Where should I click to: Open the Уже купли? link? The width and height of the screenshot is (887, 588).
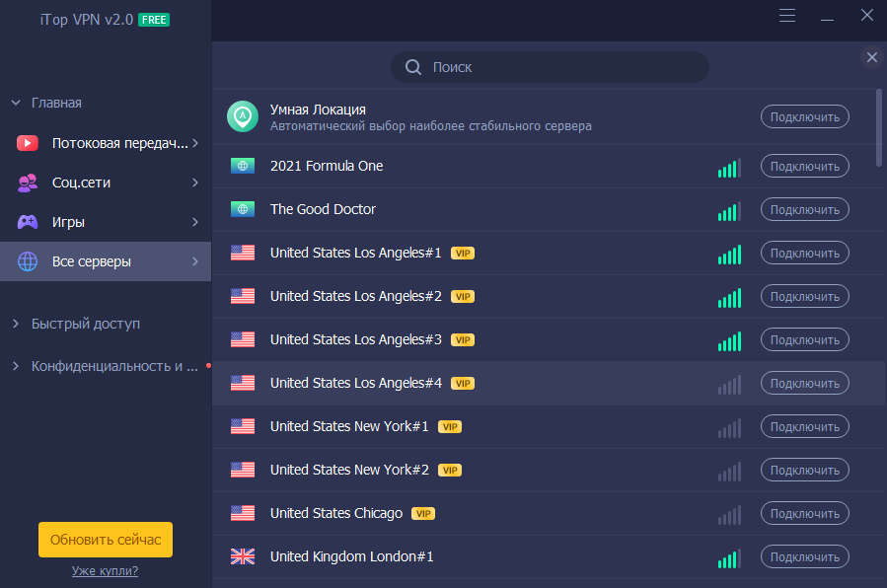pos(105,571)
